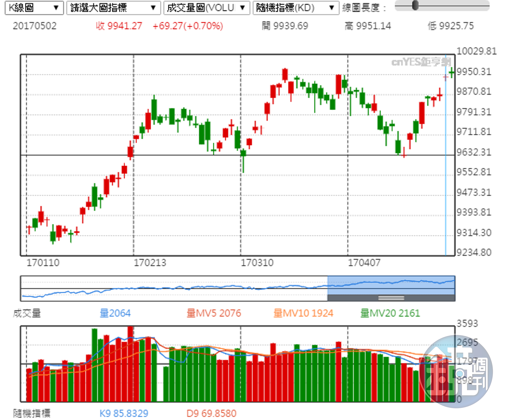The image size is (507, 420).
Task: Click the 3593 volume axis label
Action: click(467, 323)
